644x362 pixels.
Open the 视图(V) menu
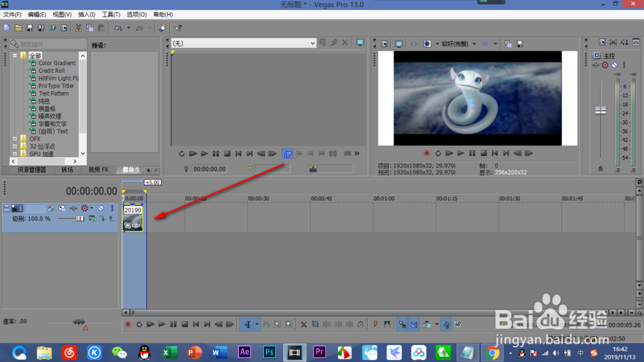(x=62, y=14)
